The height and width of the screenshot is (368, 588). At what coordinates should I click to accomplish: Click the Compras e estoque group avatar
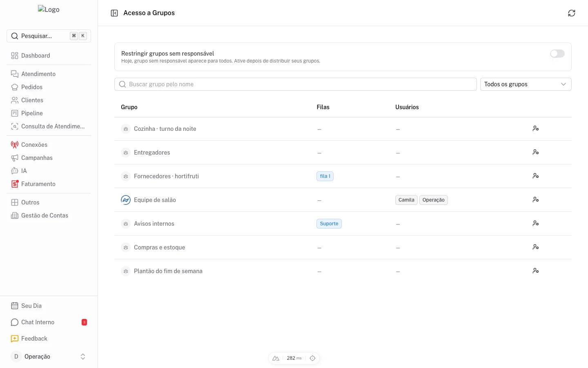coord(126,247)
